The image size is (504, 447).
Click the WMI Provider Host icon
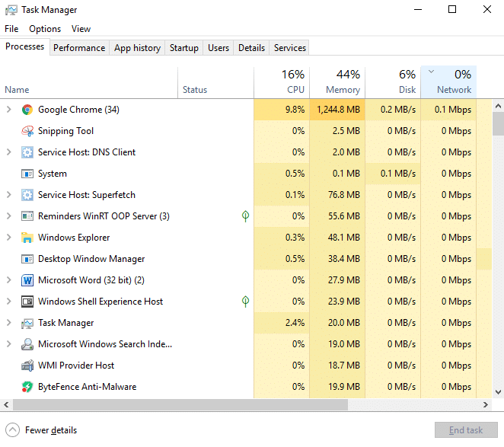click(27, 366)
